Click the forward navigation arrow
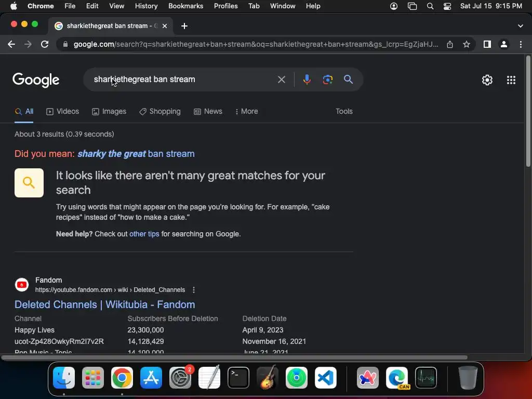This screenshot has height=399, width=532. click(28, 45)
